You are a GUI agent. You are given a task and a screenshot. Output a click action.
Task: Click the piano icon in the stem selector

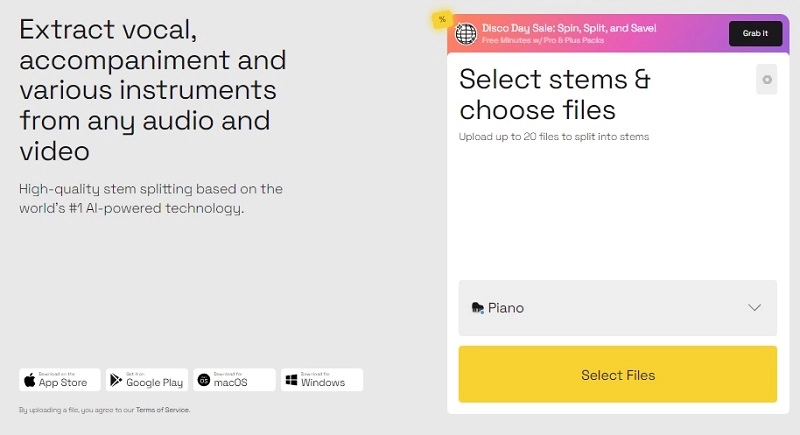[x=478, y=308]
